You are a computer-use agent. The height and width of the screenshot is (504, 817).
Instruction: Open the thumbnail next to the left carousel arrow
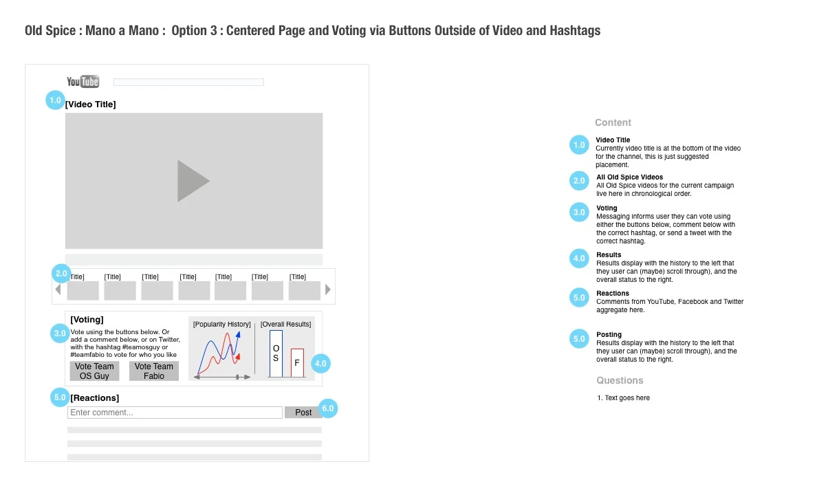83,290
